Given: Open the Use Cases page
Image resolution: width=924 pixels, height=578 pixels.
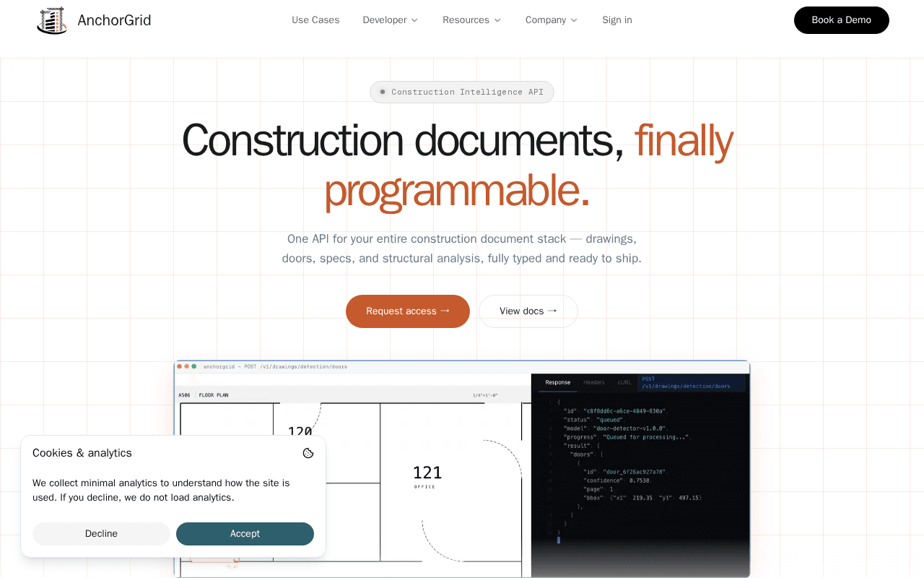Looking at the screenshot, I should click(315, 20).
